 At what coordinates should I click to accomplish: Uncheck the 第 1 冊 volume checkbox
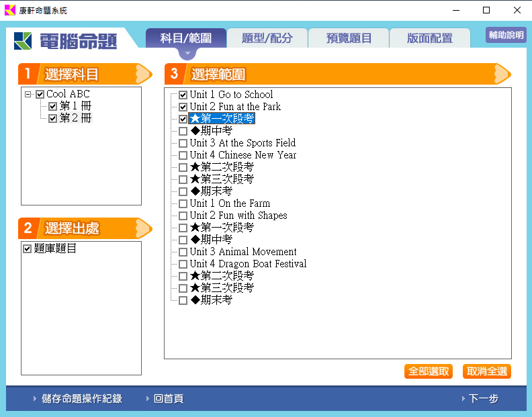click(x=52, y=107)
